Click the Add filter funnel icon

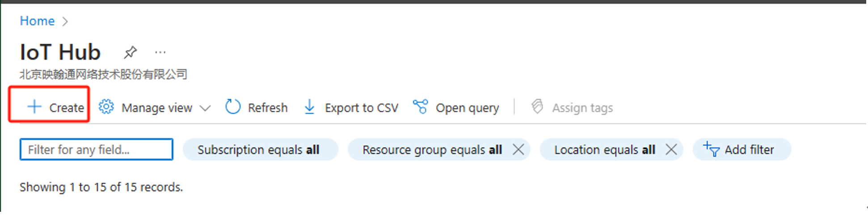(x=711, y=149)
